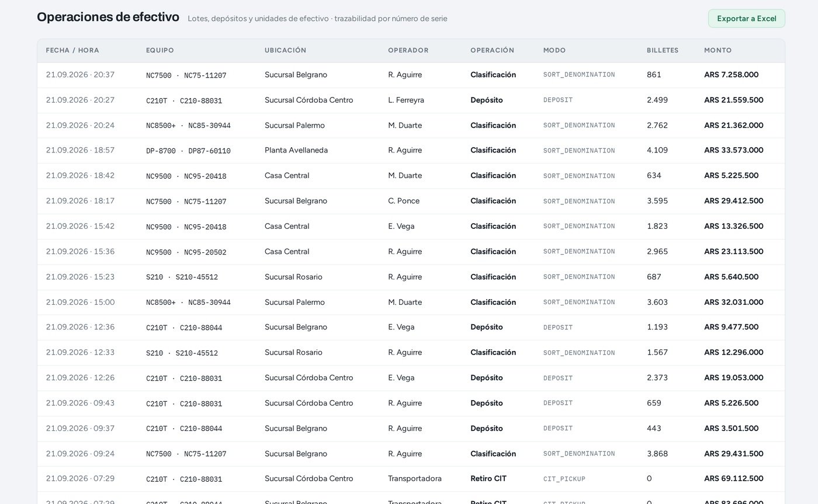Click the amount ARS 29.431.500
818x504 pixels.
click(x=733, y=454)
